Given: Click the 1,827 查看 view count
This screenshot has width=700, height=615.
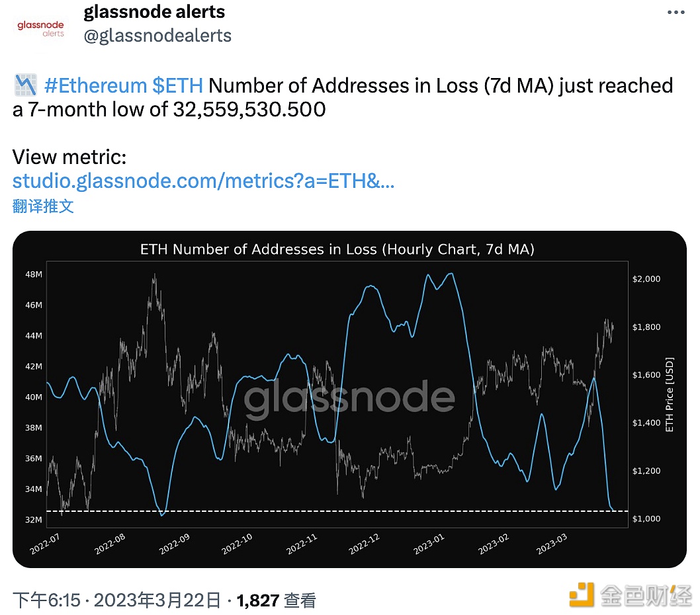Looking at the screenshot, I should click(x=276, y=600).
